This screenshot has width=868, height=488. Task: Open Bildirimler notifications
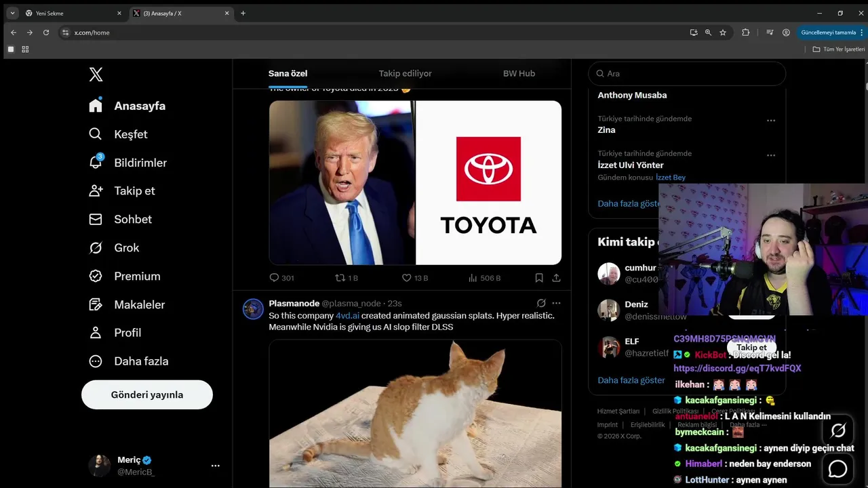(x=127, y=163)
